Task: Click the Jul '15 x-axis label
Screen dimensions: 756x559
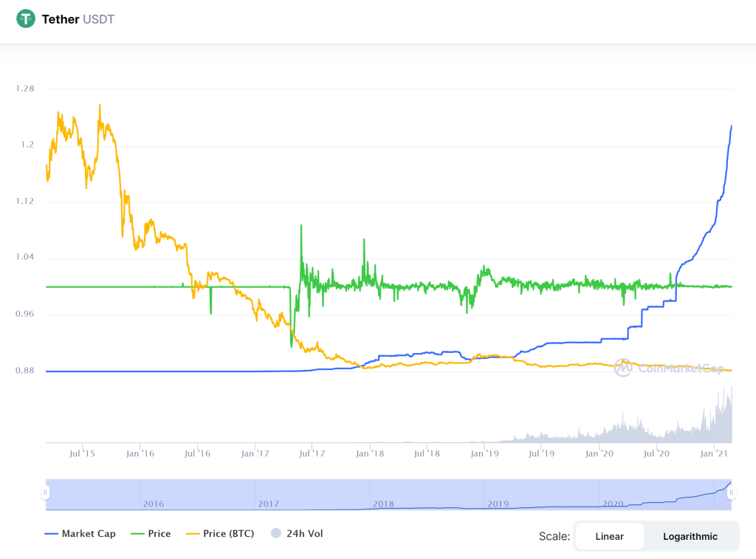Action: 81,453
